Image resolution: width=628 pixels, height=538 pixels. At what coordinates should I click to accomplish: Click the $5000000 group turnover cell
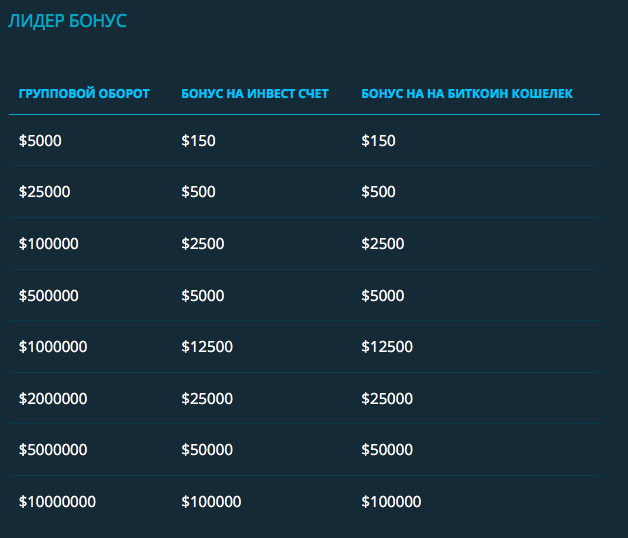tap(53, 450)
